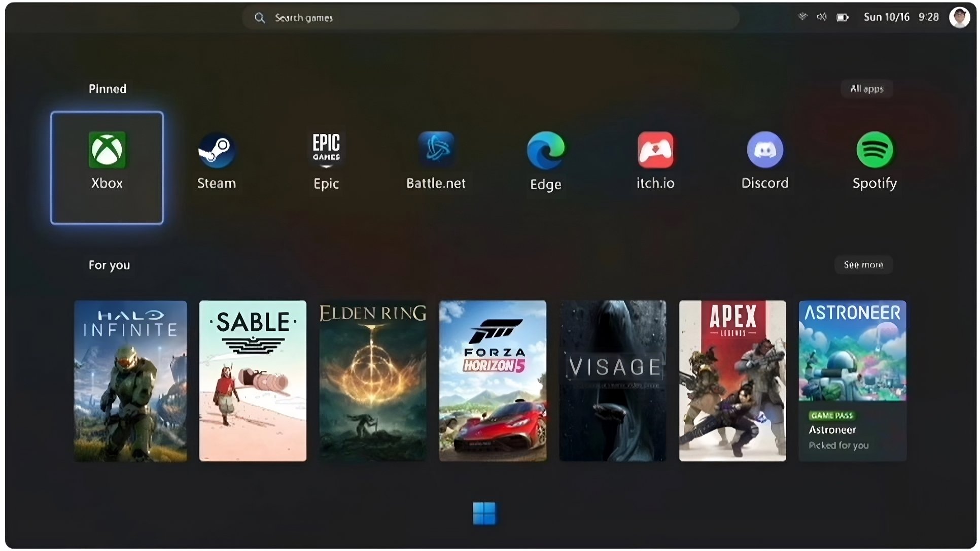Launch the Battle.net app
Screen dimensions: 980x551
coord(436,161)
